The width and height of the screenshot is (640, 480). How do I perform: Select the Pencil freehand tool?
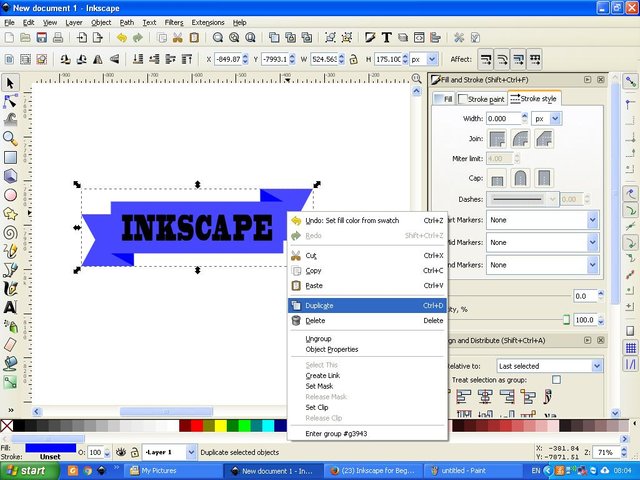pos(10,251)
